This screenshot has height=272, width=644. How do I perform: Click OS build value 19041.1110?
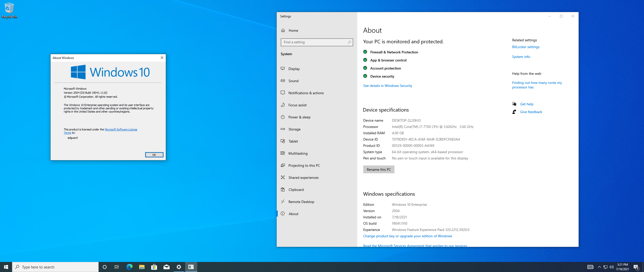tap(399, 223)
